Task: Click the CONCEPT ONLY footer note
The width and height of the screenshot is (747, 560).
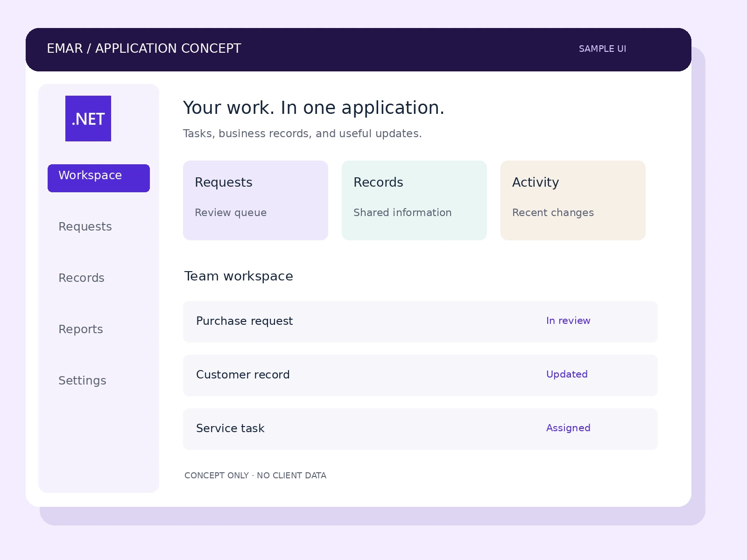Action: 255,476
